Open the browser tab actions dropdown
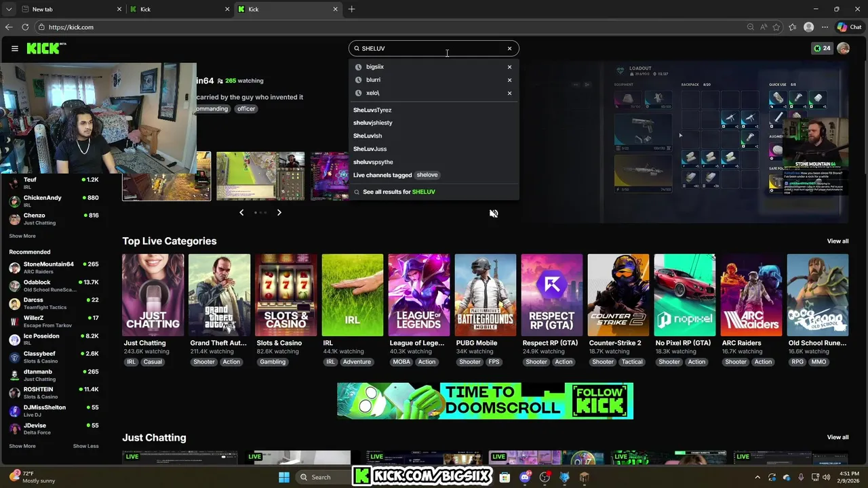Screen dimensions: 868x488 point(8,9)
